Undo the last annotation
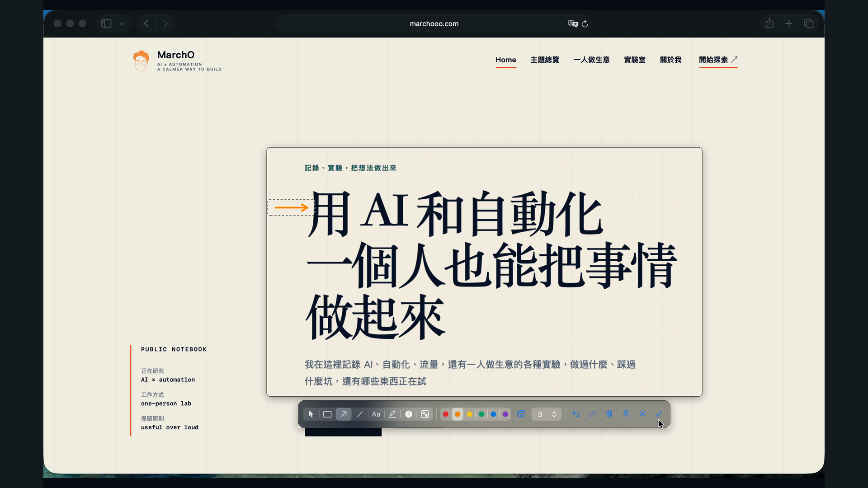Screen dimensions: 868x488 576,414
